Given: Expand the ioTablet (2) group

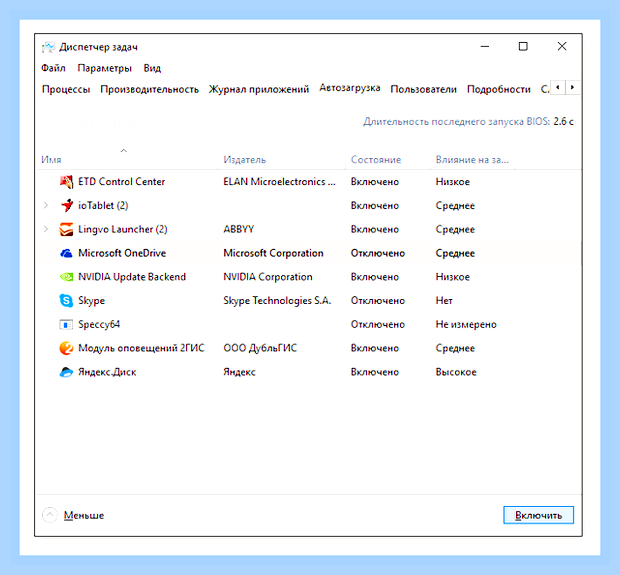Looking at the screenshot, I should [x=46, y=205].
